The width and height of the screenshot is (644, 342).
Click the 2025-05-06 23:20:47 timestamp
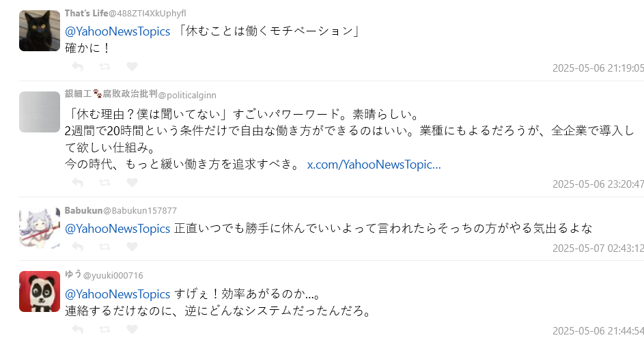pyautogui.click(x=598, y=184)
